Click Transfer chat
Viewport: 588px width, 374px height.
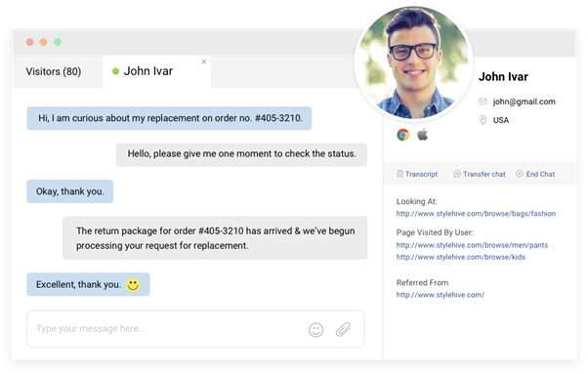click(480, 174)
